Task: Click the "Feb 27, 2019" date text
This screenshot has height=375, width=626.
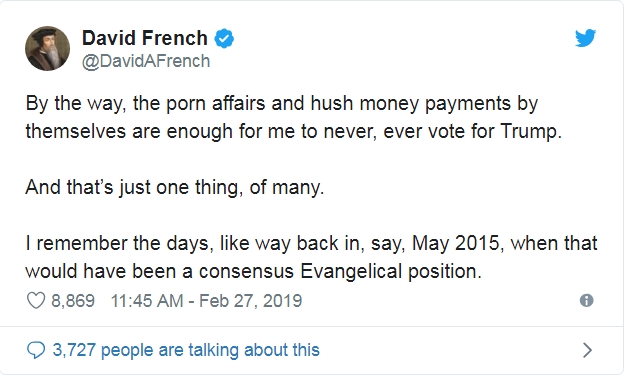Action: pyautogui.click(x=251, y=301)
